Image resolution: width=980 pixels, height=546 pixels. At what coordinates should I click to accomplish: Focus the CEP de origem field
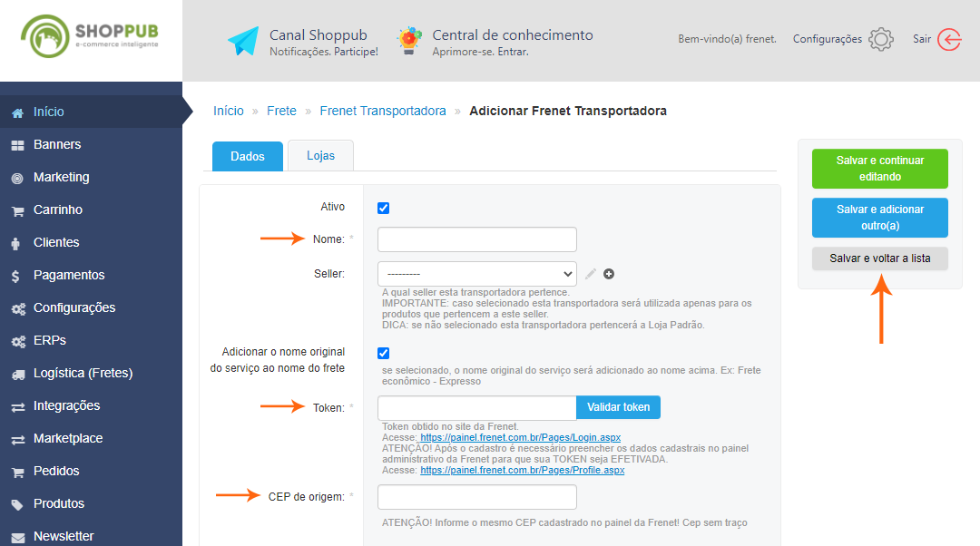pos(477,497)
